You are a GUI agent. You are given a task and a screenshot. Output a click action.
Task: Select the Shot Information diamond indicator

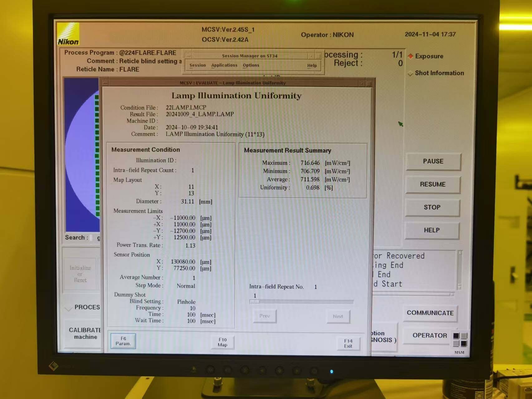(410, 74)
